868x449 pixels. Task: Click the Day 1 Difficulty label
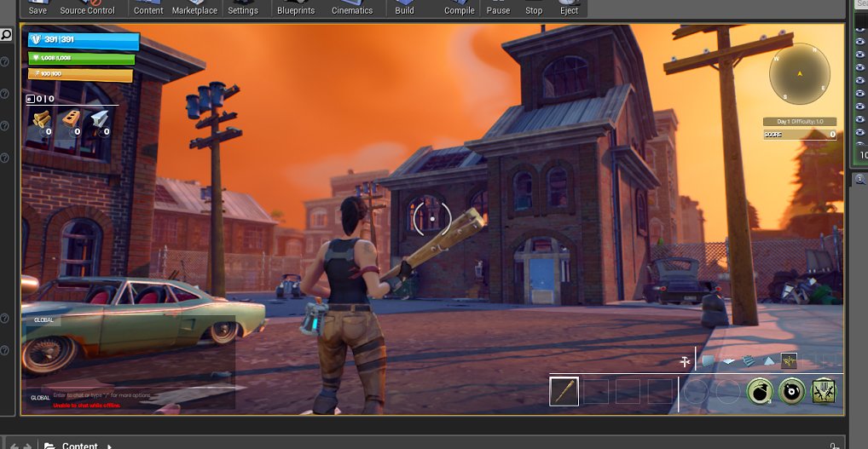799,122
